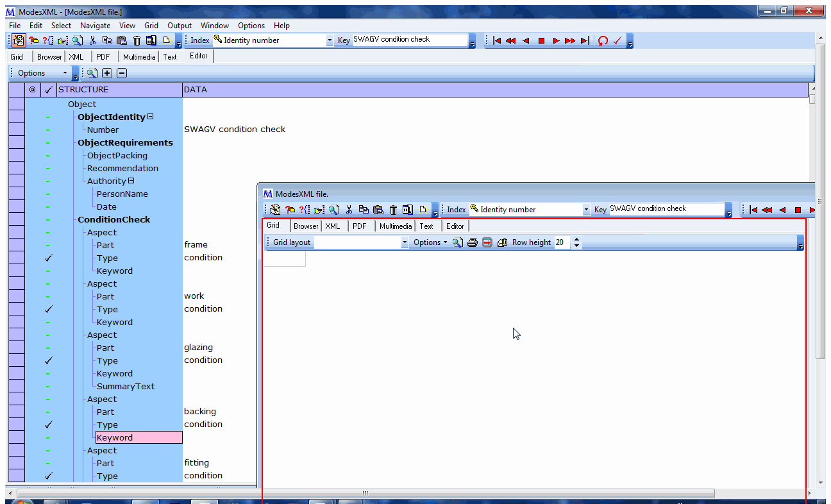Toggle checkmark on Type row under frame
Viewport: 831px width, 504px height.
(x=48, y=258)
